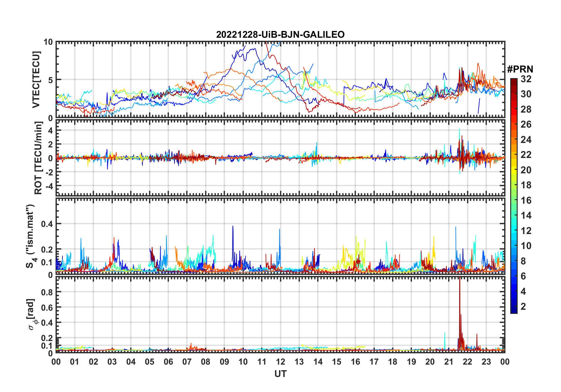
Task: Click VTEC y-axis tick label 10
Action: click(48, 42)
